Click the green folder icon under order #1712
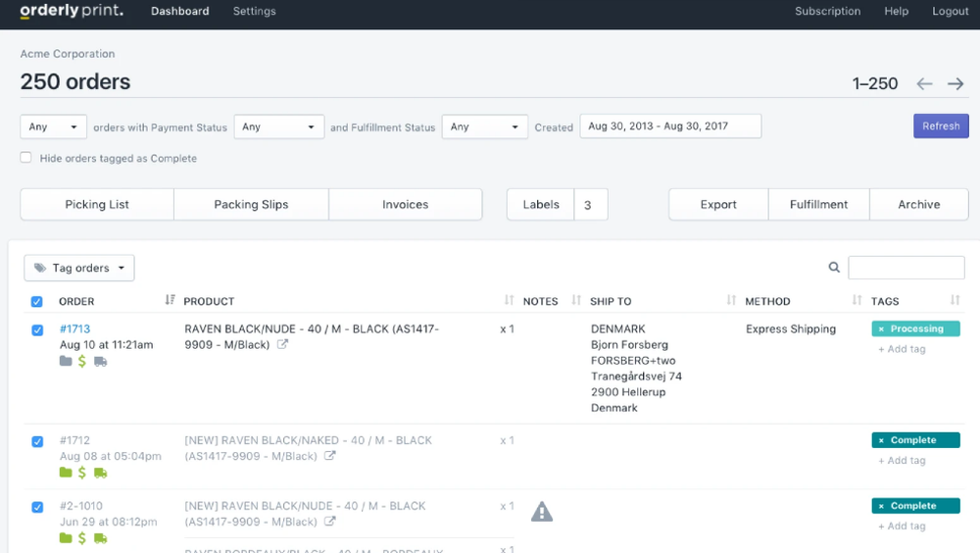The width and height of the screenshot is (980, 553). (66, 473)
